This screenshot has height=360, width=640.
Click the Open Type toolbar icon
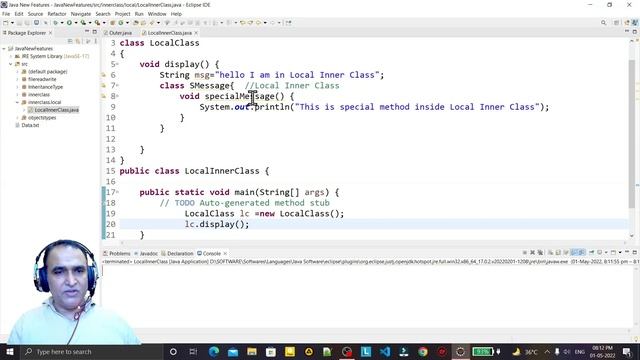(136, 23)
